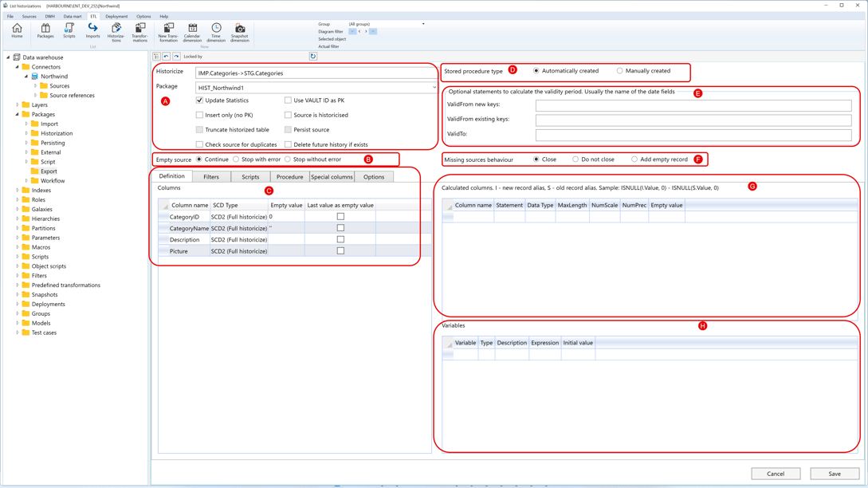Create a Calendar dimension
This screenshot has width=868, height=488.
point(192,32)
